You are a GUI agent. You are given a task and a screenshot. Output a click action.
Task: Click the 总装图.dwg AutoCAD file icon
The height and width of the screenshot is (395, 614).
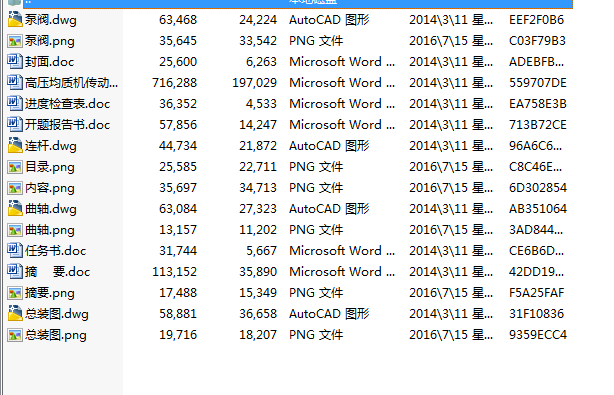point(15,314)
